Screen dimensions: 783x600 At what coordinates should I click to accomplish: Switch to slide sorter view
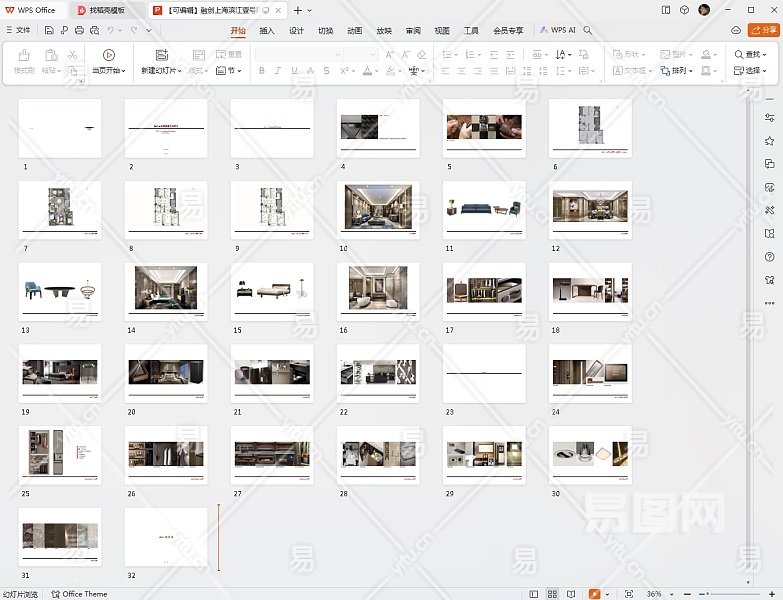551,594
